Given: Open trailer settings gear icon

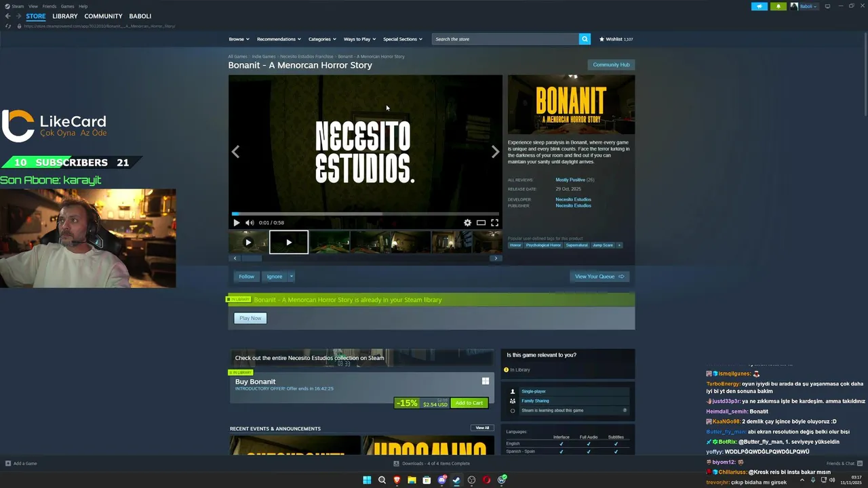Looking at the screenshot, I should (467, 222).
